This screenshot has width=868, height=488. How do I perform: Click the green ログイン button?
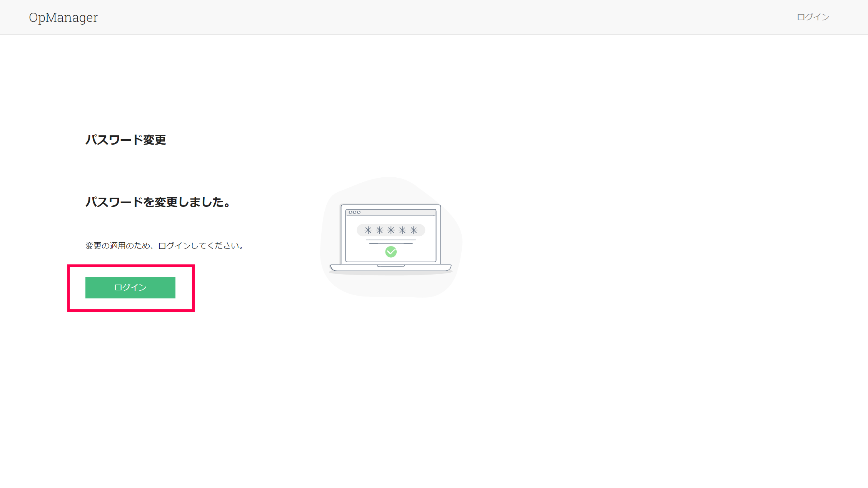tap(130, 288)
